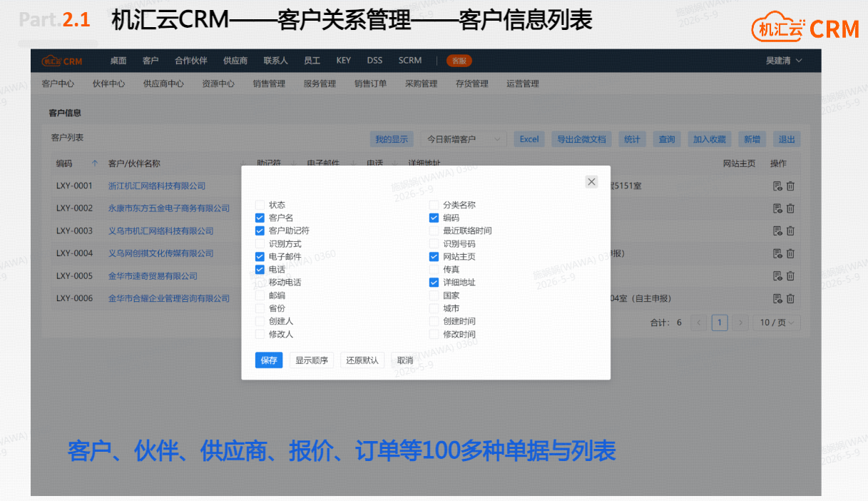868x501 pixels.
Task: Switch to 资源中心 tab
Action: click(x=218, y=83)
